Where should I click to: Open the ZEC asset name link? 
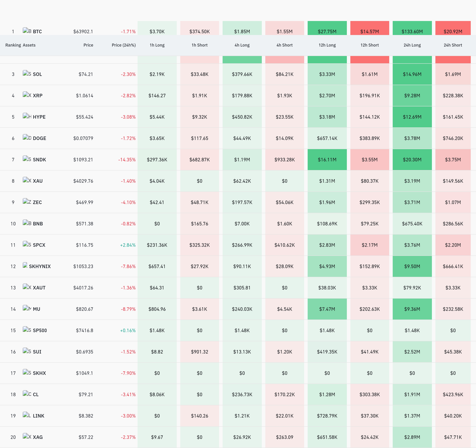tap(37, 202)
